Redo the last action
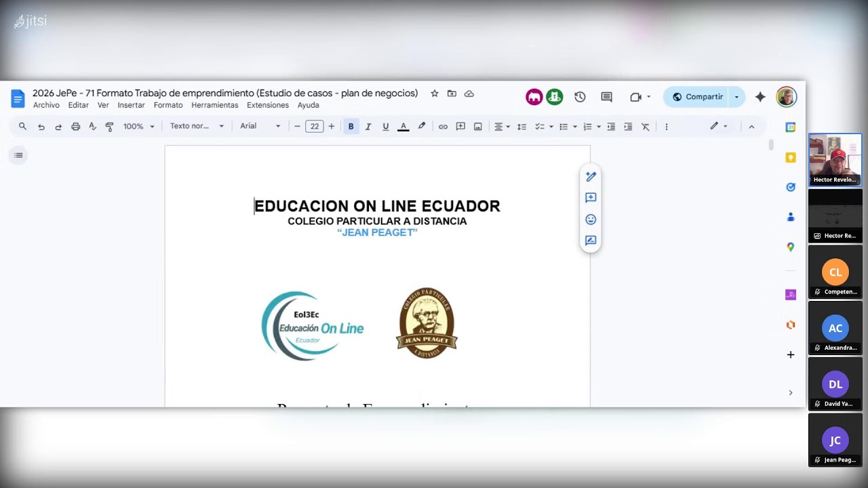The height and width of the screenshot is (488, 868). pyautogui.click(x=58, y=126)
